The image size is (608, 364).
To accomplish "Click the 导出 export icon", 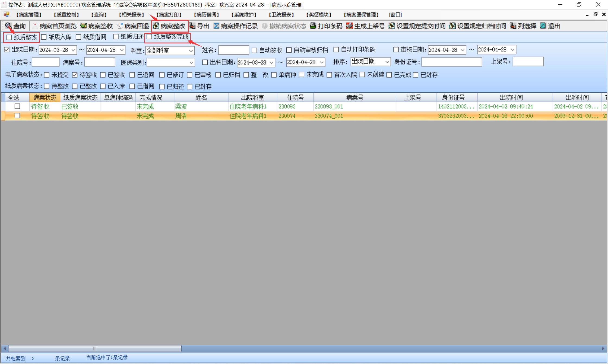I will [x=192, y=26].
